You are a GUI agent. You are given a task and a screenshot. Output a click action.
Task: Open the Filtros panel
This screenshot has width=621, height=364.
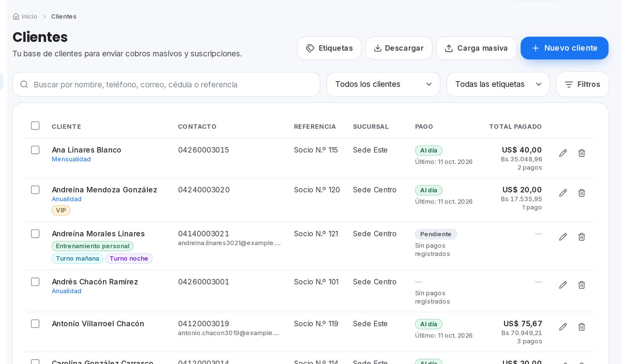click(x=582, y=84)
